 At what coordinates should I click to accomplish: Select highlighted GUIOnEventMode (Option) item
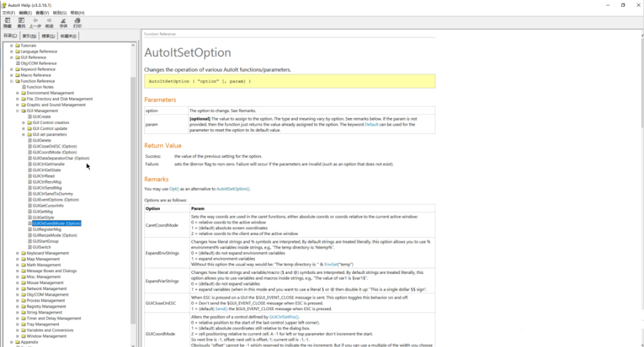(56, 224)
